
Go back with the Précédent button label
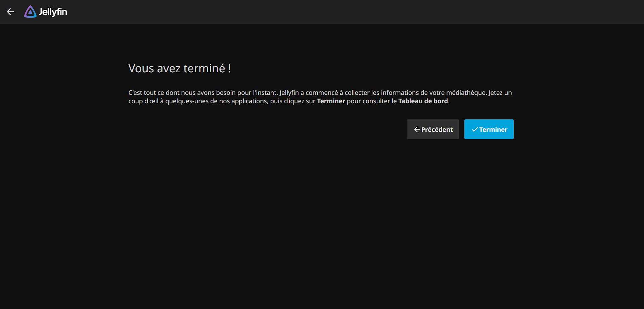[437, 129]
